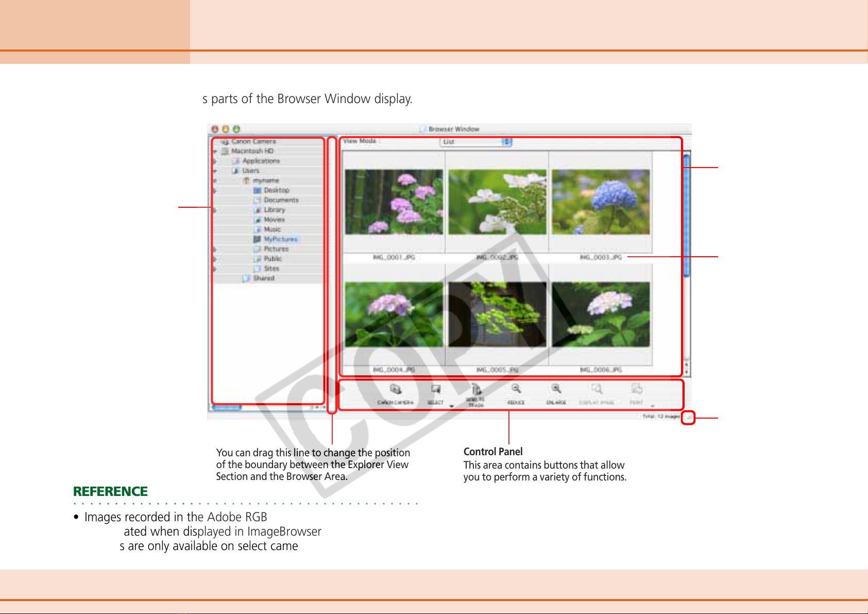Click the scroll down arrow in the browser area

[x=687, y=371]
